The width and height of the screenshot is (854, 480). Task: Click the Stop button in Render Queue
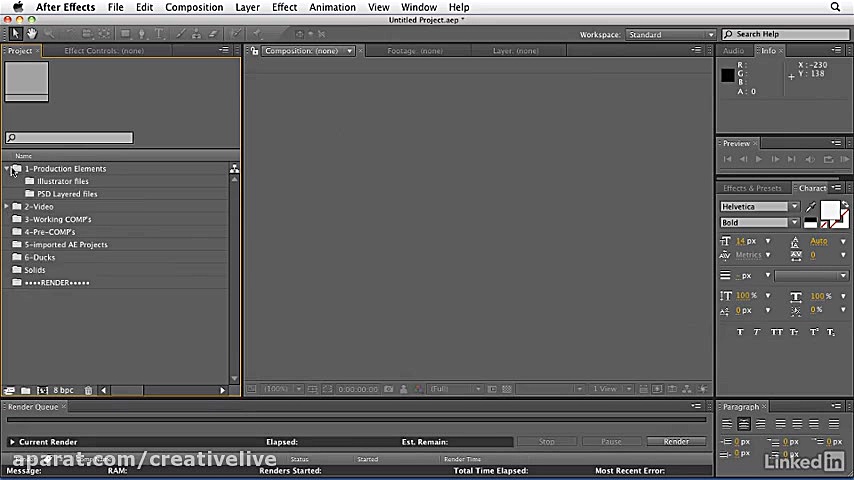pyautogui.click(x=546, y=441)
